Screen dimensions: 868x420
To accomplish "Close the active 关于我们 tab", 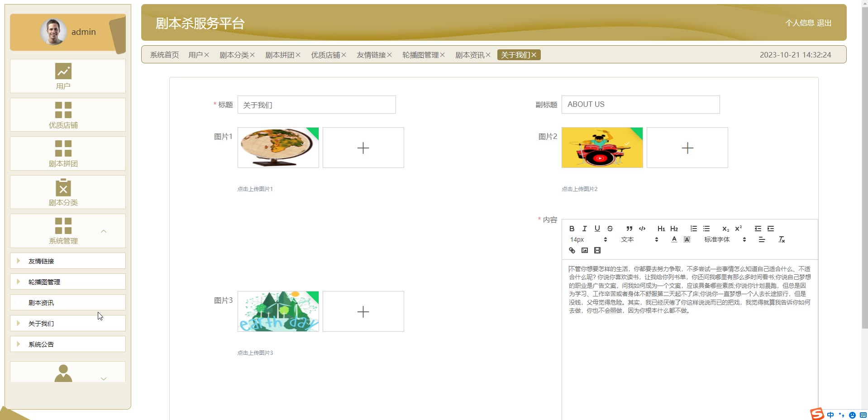I will pos(534,55).
